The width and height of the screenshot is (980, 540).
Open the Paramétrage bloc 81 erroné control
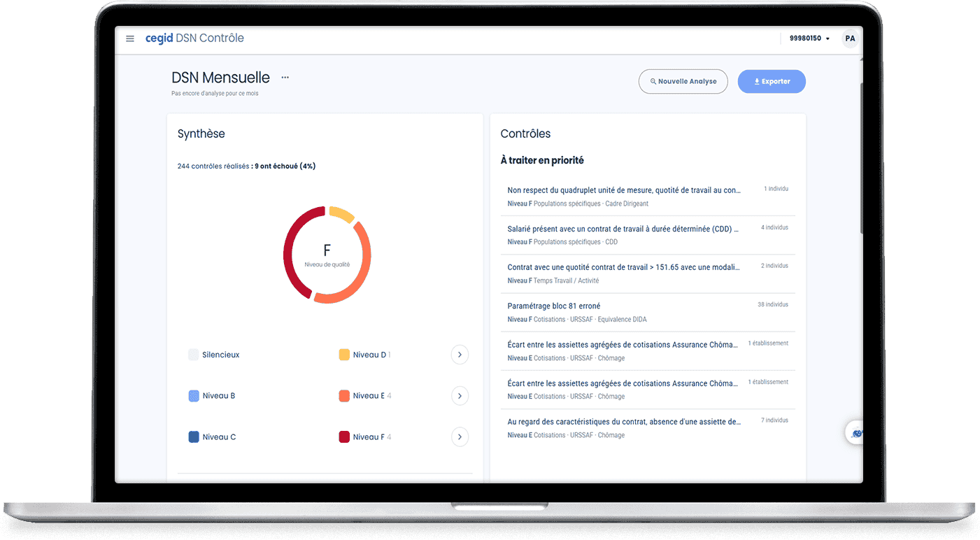tap(553, 306)
